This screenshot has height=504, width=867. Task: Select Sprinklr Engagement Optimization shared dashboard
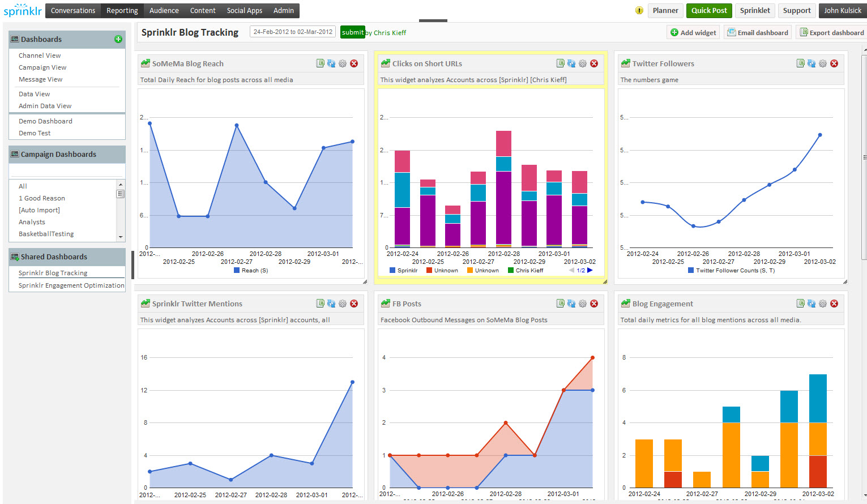click(x=71, y=285)
